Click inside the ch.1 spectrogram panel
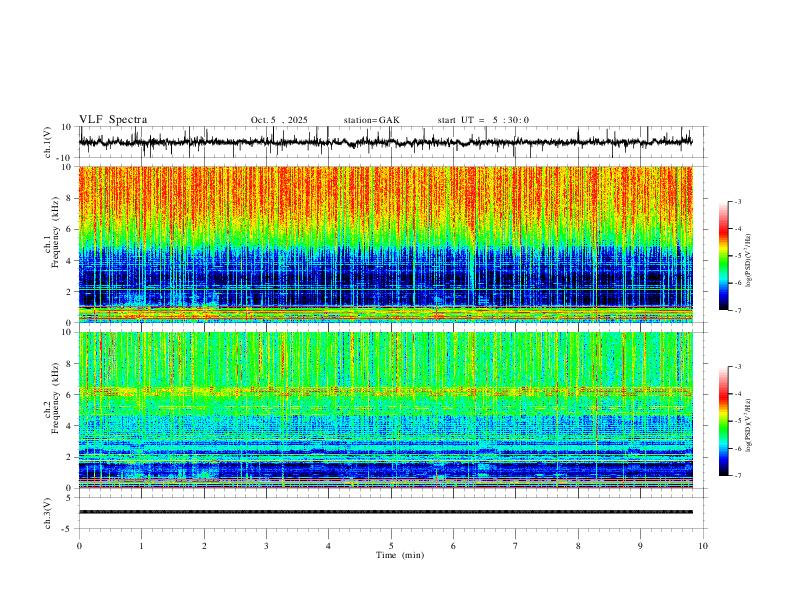 (x=385, y=244)
